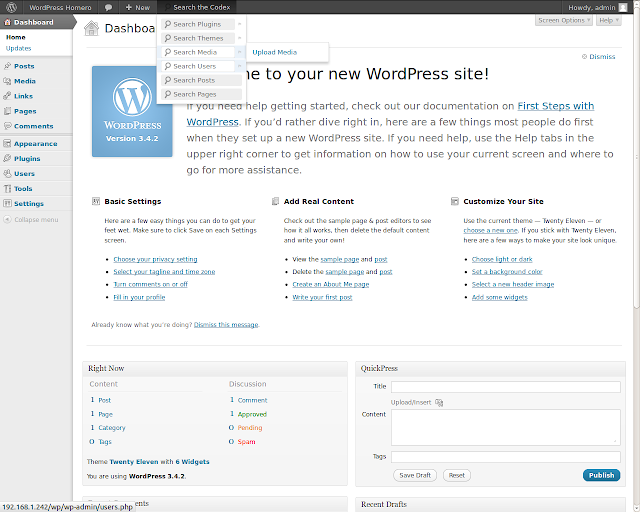Click Select a new header image link
This screenshot has height=512, width=640.
click(513, 284)
